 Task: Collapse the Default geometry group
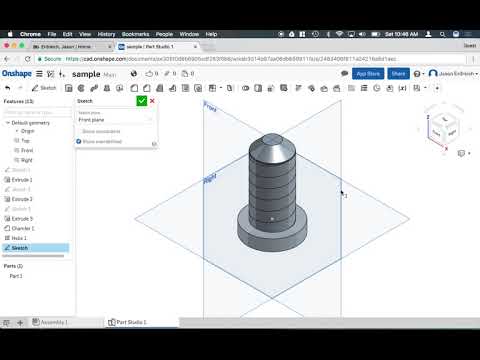8,123
